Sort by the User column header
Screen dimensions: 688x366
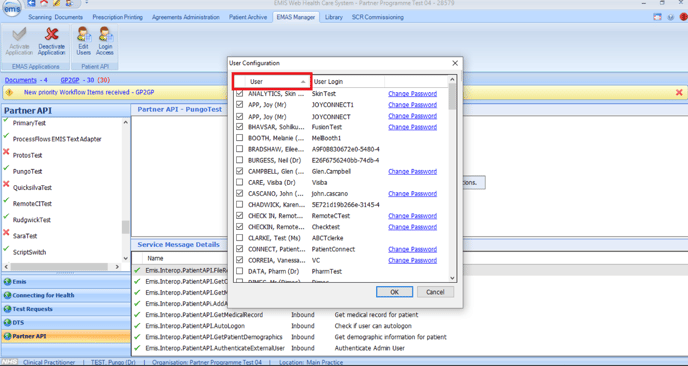(278, 82)
